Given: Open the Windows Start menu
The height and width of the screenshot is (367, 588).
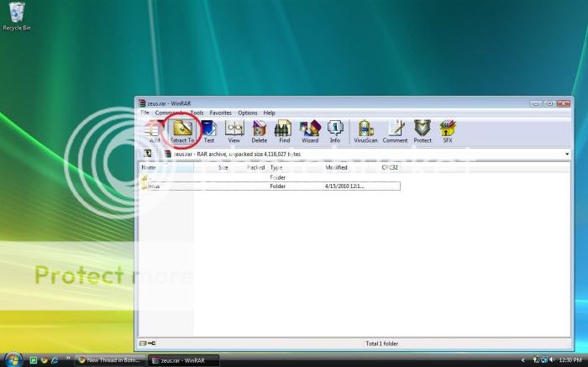Looking at the screenshot, I should click(11, 359).
